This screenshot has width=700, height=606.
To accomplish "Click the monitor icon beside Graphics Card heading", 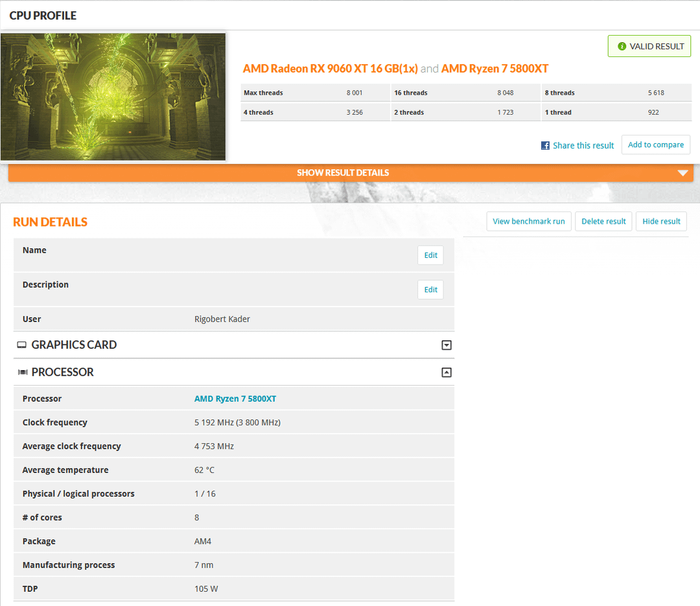I will tap(22, 345).
